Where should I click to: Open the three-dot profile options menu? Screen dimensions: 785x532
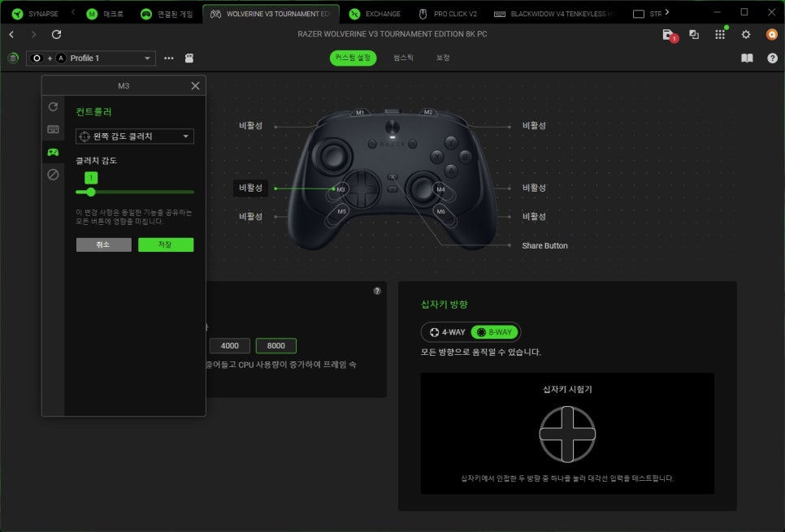(x=169, y=58)
